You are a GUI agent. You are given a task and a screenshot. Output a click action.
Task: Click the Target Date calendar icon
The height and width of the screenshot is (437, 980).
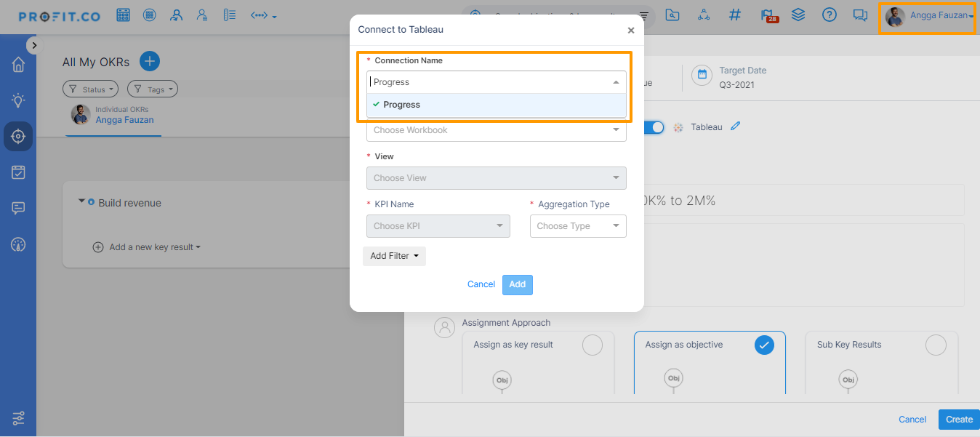click(702, 75)
